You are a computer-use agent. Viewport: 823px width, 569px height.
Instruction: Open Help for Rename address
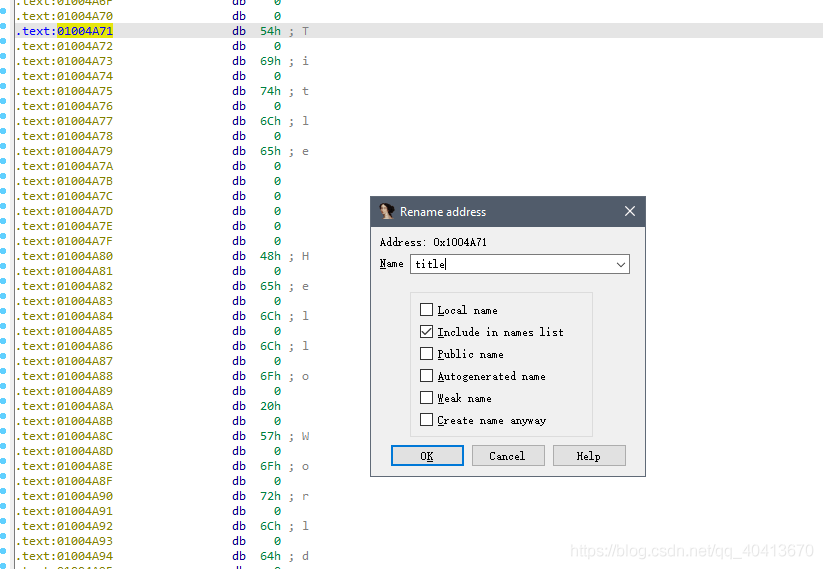589,456
